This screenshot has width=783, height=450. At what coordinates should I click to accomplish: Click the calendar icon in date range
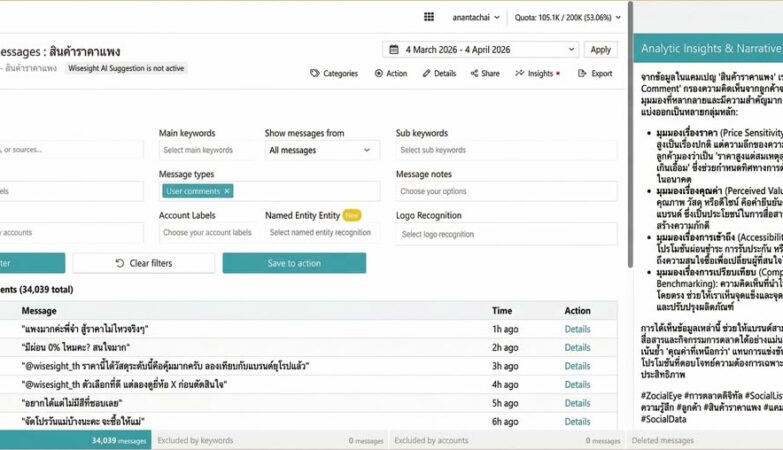coord(394,49)
